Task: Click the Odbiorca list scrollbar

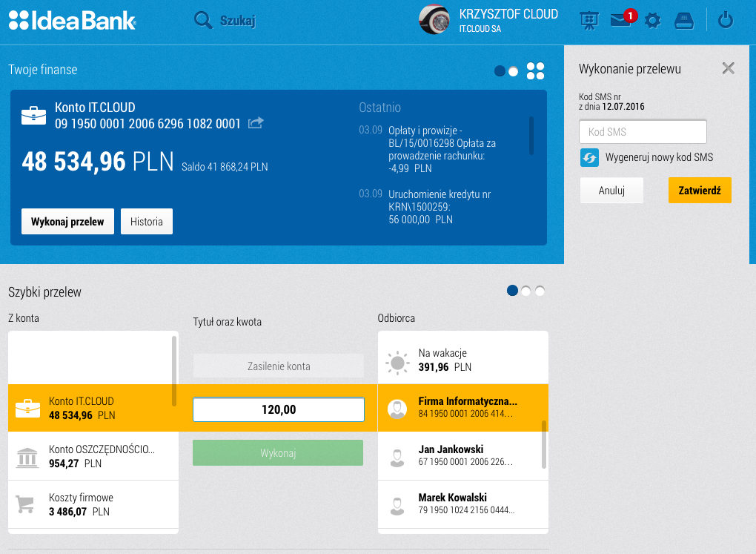Action: [544, 444]
